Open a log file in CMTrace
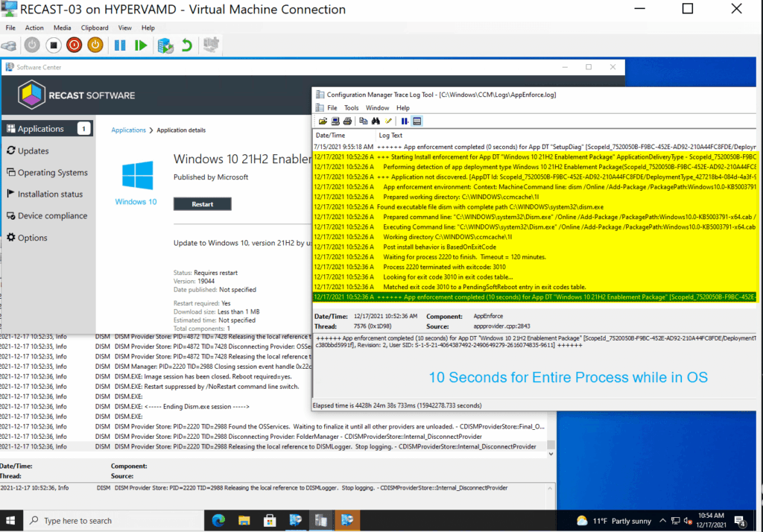Image resolution: width=763 pixels, height=532 pixels. coord(323,121)
